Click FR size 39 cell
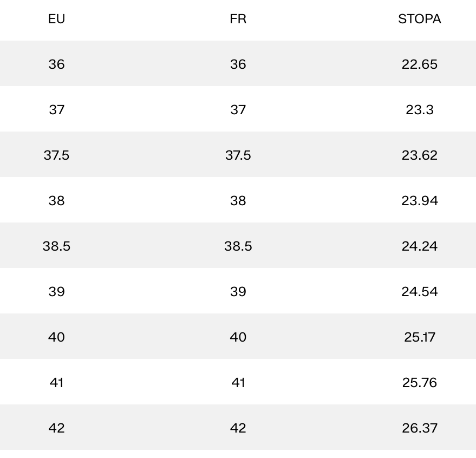Screen dimensions: 476x458 [238, 292]
